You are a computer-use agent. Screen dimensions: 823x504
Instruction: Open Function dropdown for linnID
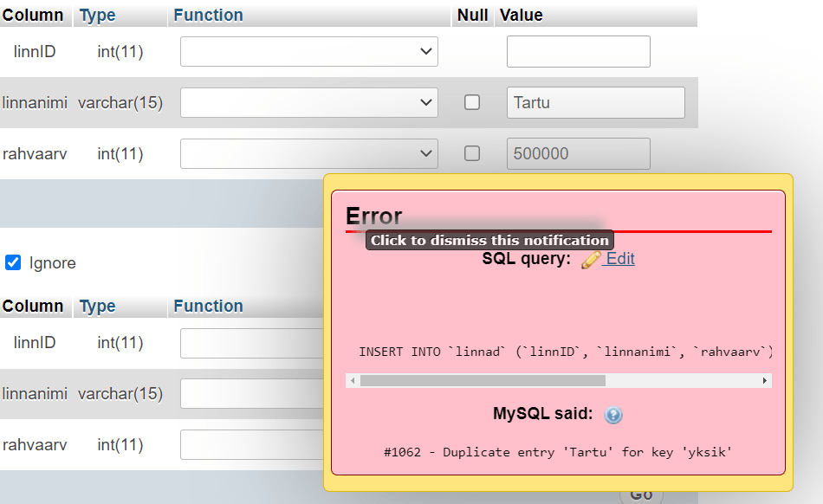[x=308, y=52]
